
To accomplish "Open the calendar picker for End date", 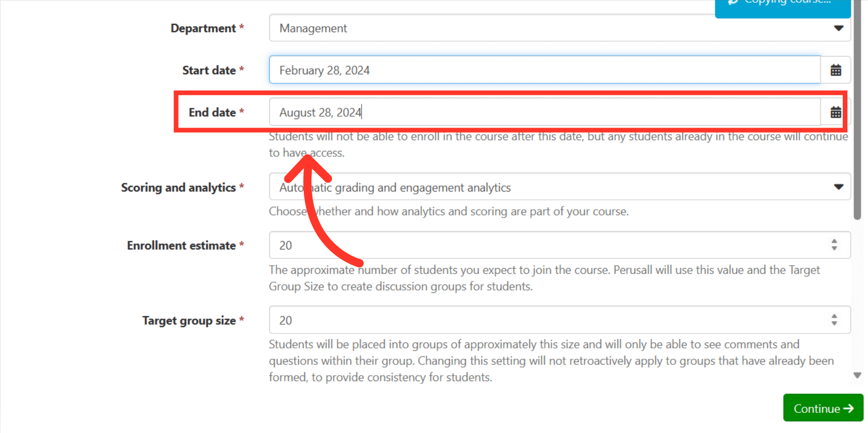I will point(836,112).
